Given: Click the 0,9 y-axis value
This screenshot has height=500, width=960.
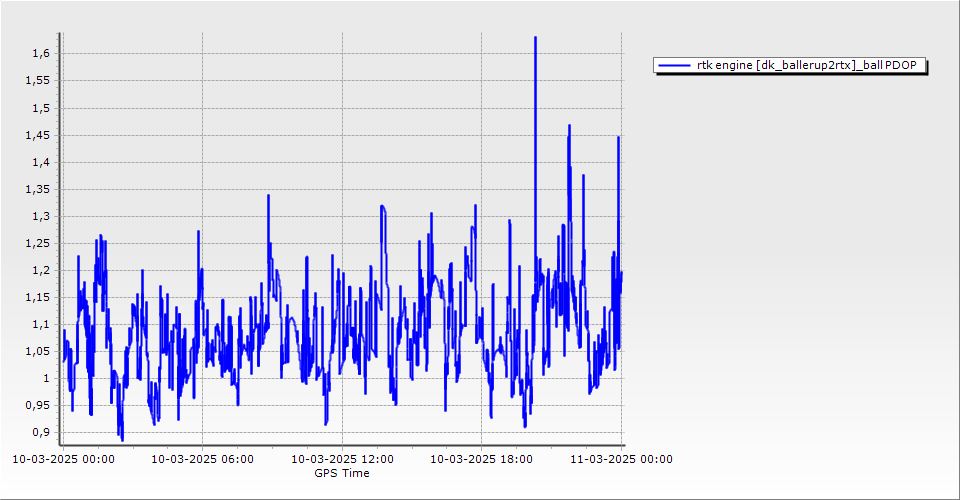Looking at the screenshot, I should (41, 432).
